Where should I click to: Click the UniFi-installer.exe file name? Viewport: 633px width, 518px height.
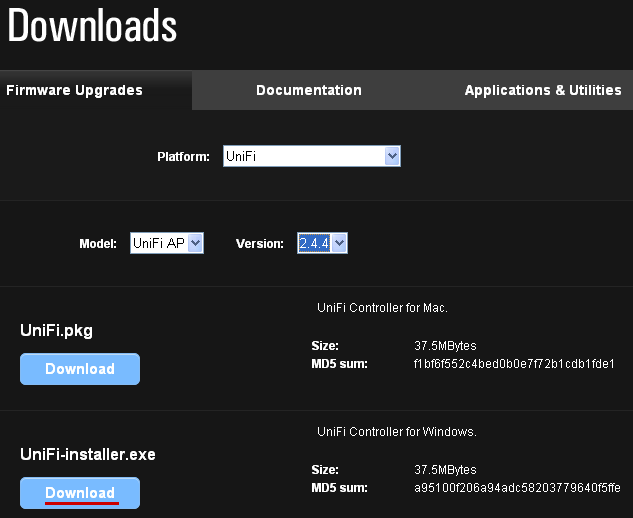88,455
